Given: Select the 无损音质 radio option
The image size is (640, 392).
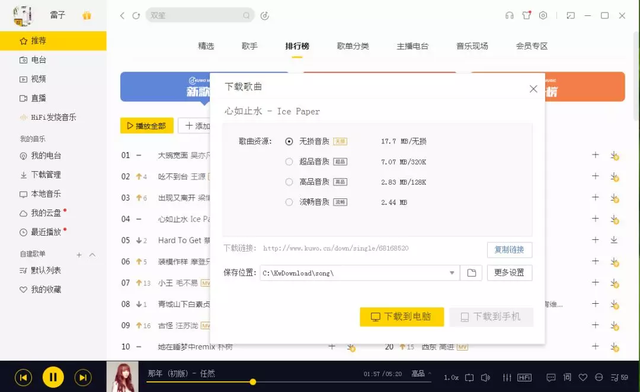Looking at the screenshot, I should [289, 142].
